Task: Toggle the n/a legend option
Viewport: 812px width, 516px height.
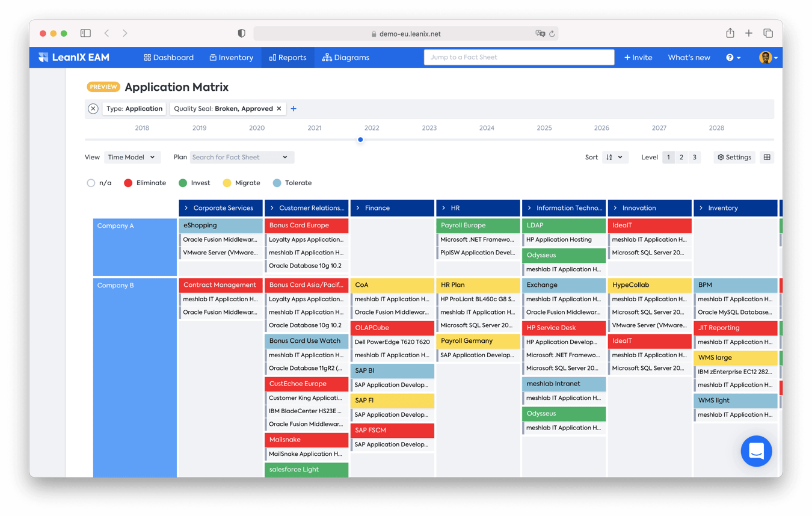Action: click(91, 182)
